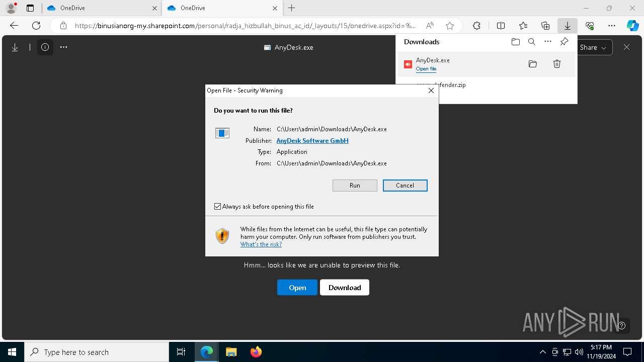
Task: View site information lock icon
Action: [x=63, y=26]
